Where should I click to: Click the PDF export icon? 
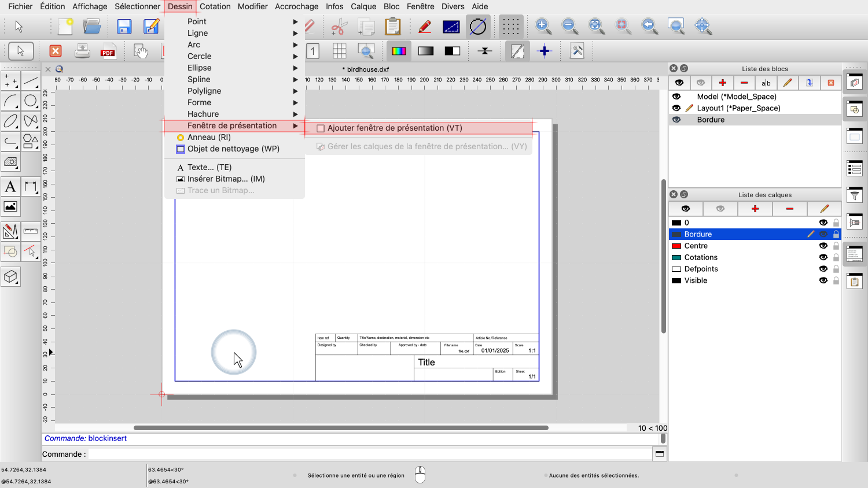[108, 51]
